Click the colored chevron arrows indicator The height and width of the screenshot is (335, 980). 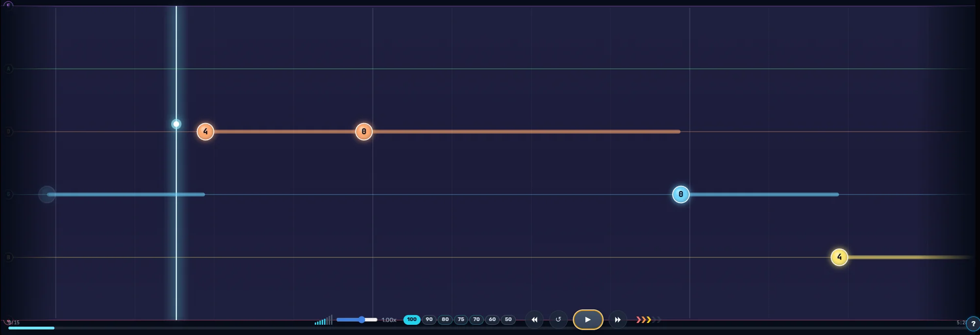tap(648, 320)
